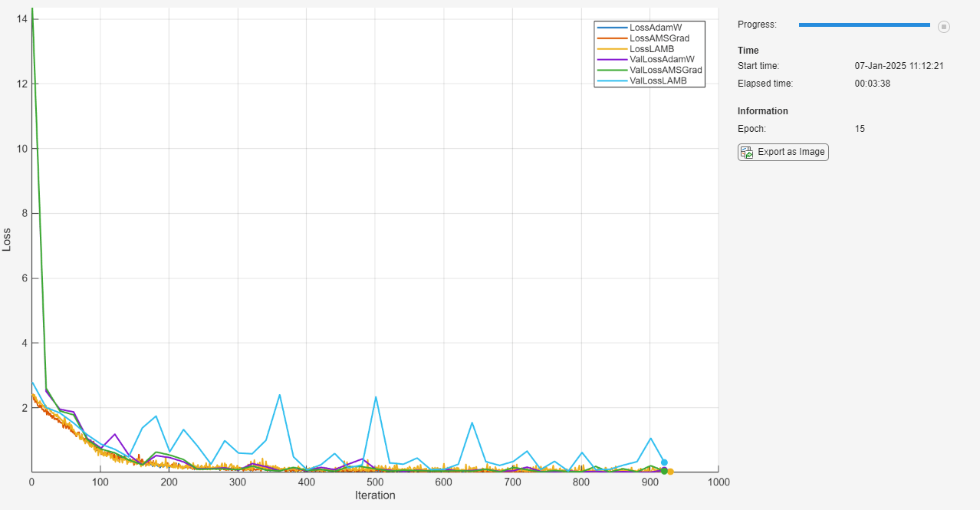Click the green ValLossAMSGrad end marker dot
980x510 pixels.
point(664,471)
